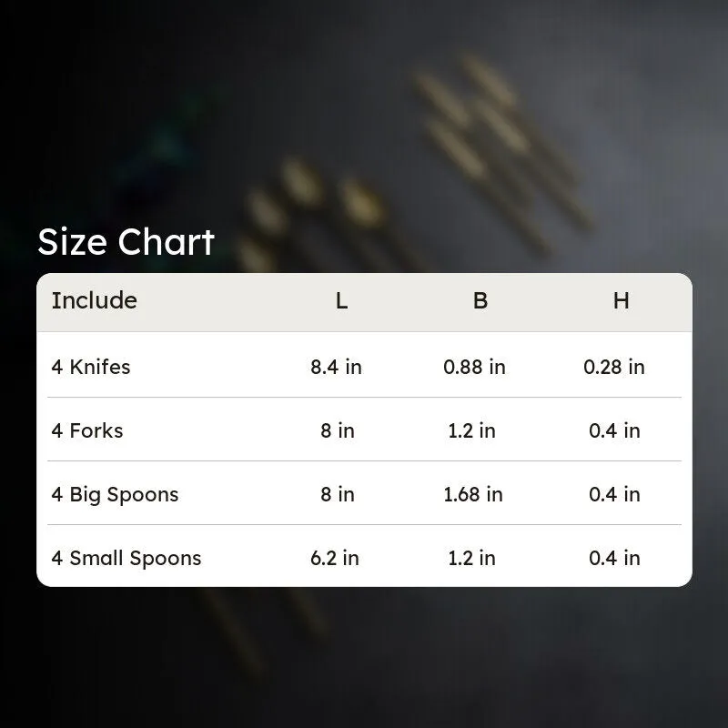Click the Small Spoons 1.2 in breadth
The height and width of the screenshot is (728, 728).
[x=471, y=558]
